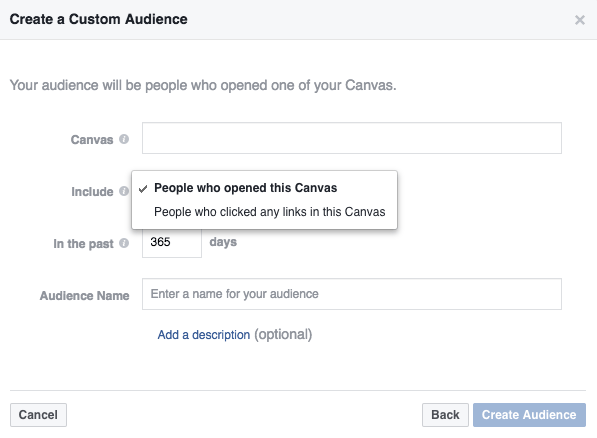This screenshot has height=438, width=597.
Task: Click the '(optional)' text
Action: [x=283, y=334]
